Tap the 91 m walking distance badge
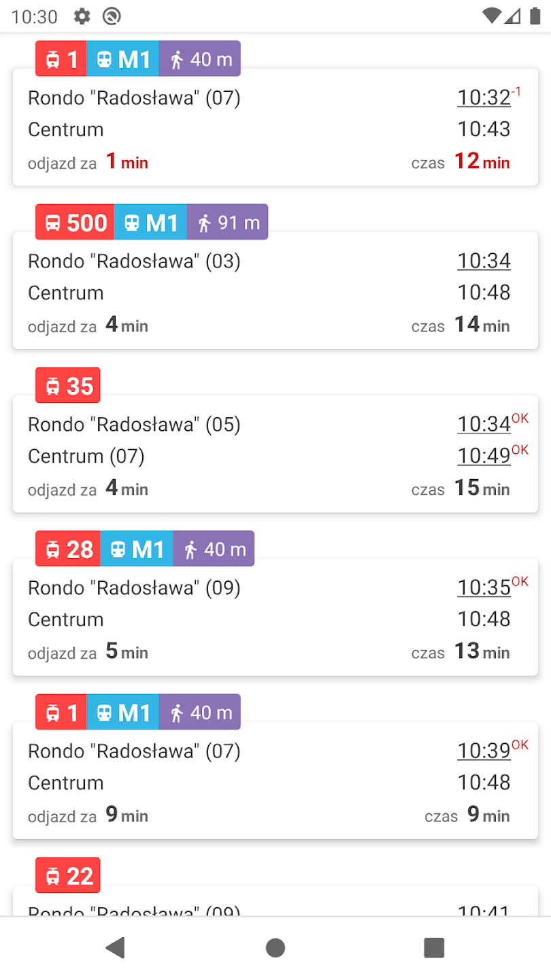Image resolution: width=551 pixels, height=980 pixels. pyautogui.click(x=228, y=223)
